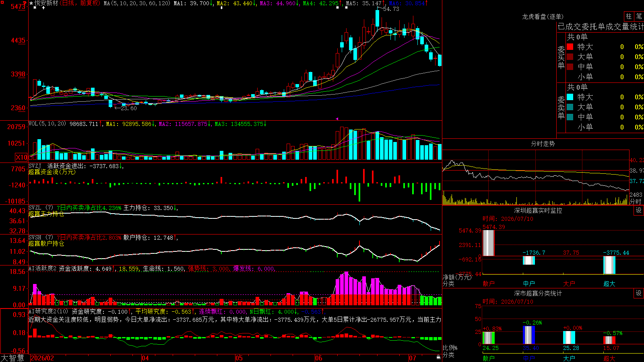Click the 超大 ratio bar in 分类统计
Viewport: 644px width, 362px height.
click(x=609, y=340)
